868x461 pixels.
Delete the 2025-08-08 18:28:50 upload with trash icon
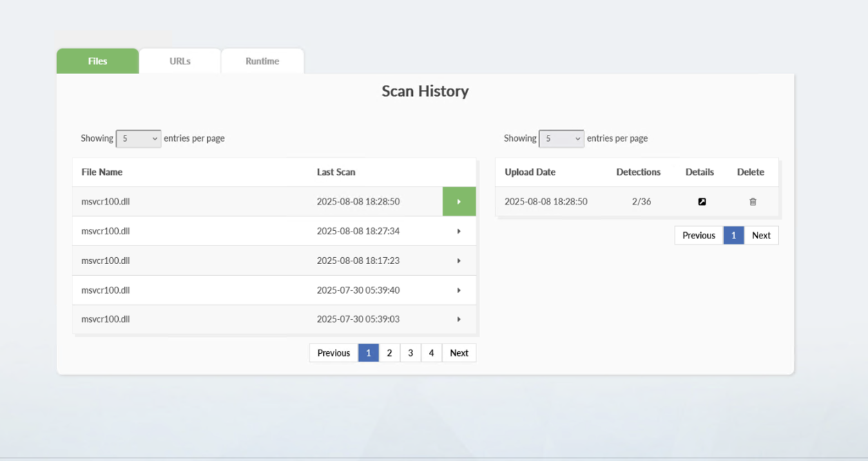(753, 202)
